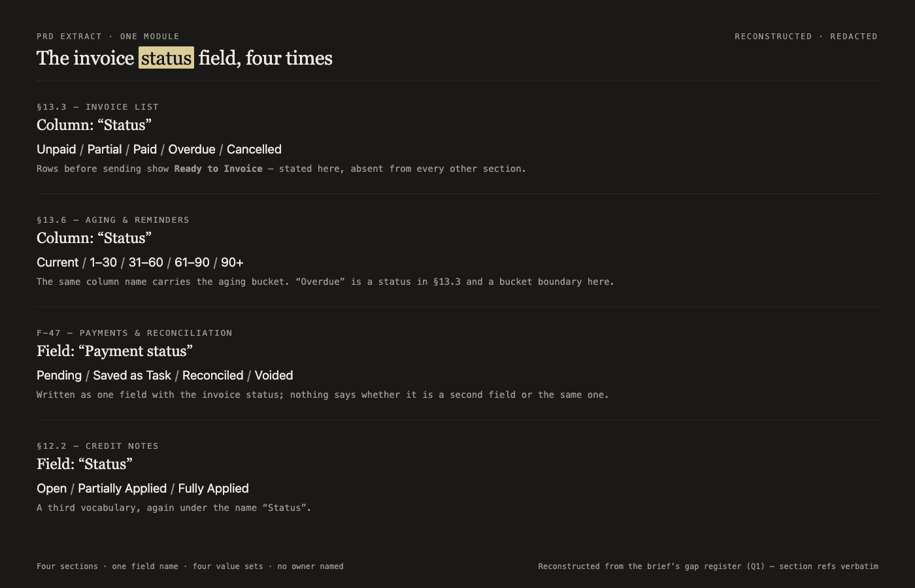Open the F-47 — Payments & Reconciliation label

(x=135, y=333)
